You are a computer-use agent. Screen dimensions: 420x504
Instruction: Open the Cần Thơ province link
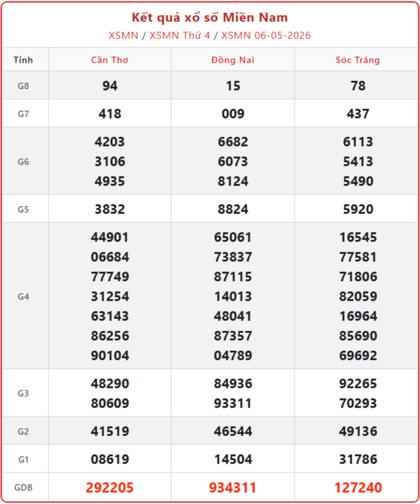(110, 60)
